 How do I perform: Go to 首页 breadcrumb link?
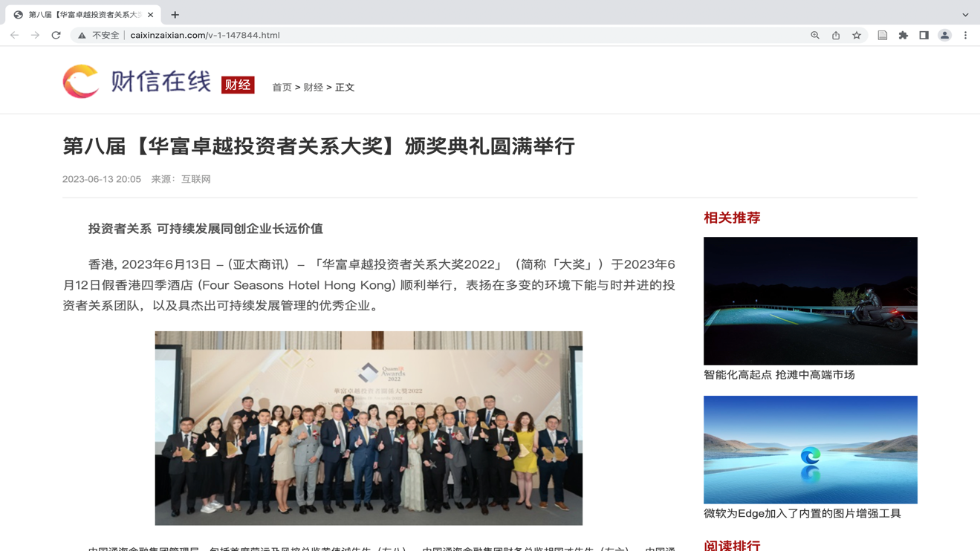(282, 88)
